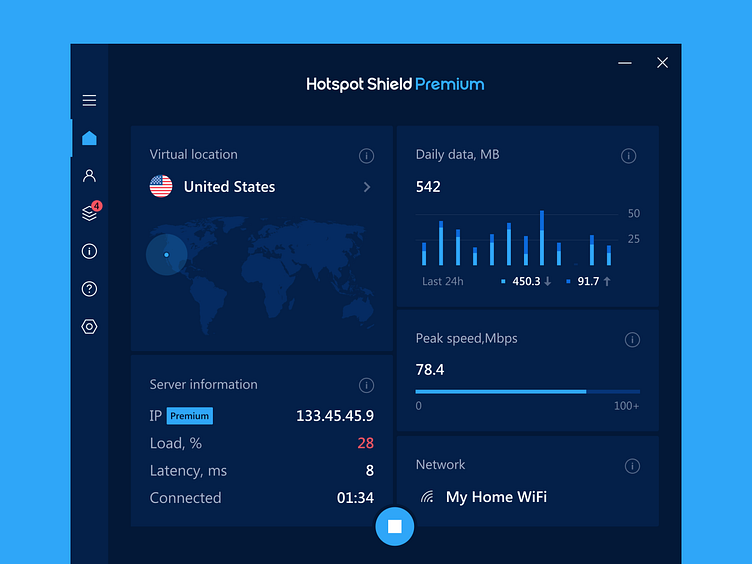Image resolution: width=752 pixels, height=564 pixels.
Task: Open layers icon with 4 notifications
Action: click(x=91, y=212)
